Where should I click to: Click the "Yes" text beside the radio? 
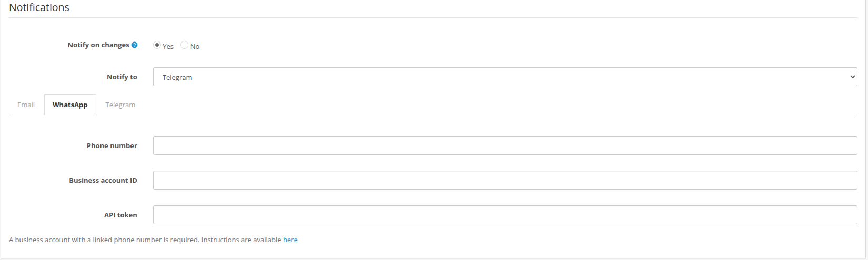(x=168, y=46)
